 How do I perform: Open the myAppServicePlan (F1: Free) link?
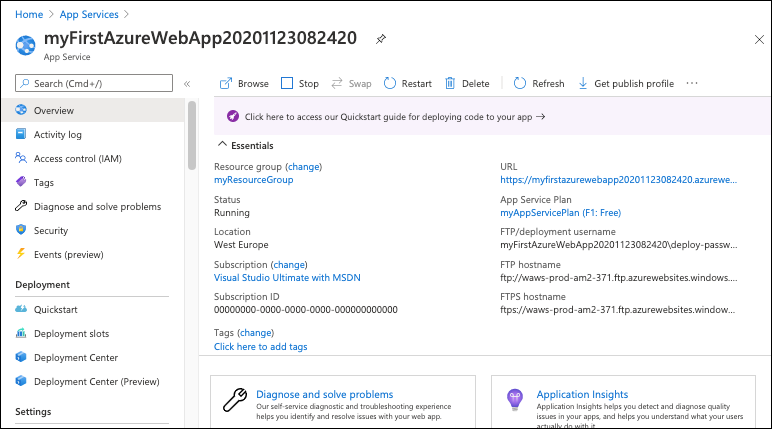pos(561,213)
